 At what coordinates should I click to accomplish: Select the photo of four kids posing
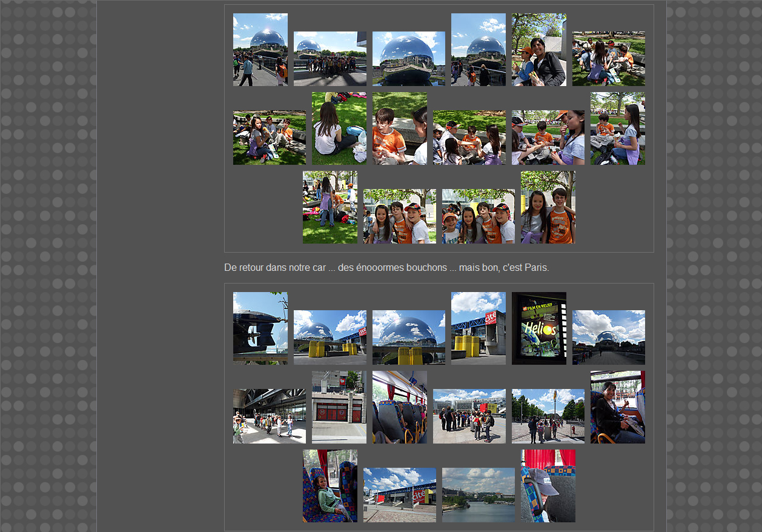(x=478, y=216)
